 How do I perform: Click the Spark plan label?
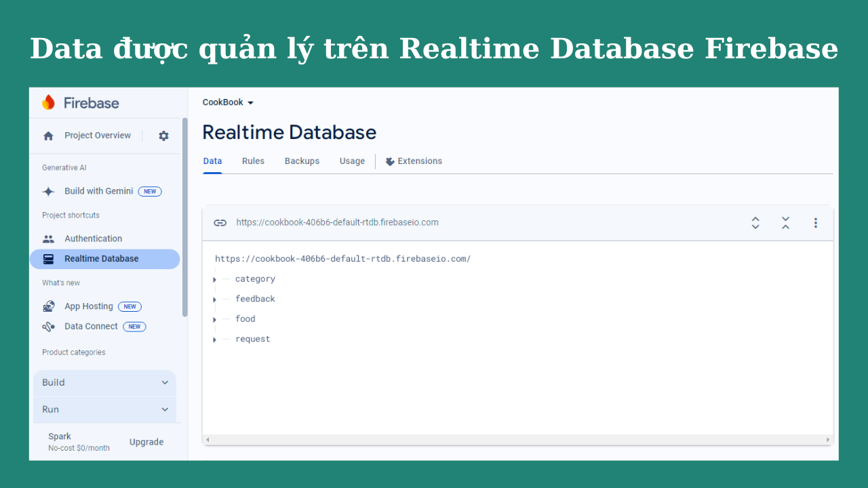coord(60,436)
